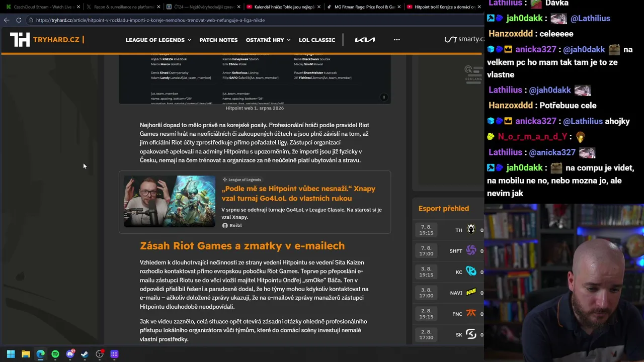Click the Kia logo in the navigation
The width and height of the screenshot is (644, 362).
(365, 40)
